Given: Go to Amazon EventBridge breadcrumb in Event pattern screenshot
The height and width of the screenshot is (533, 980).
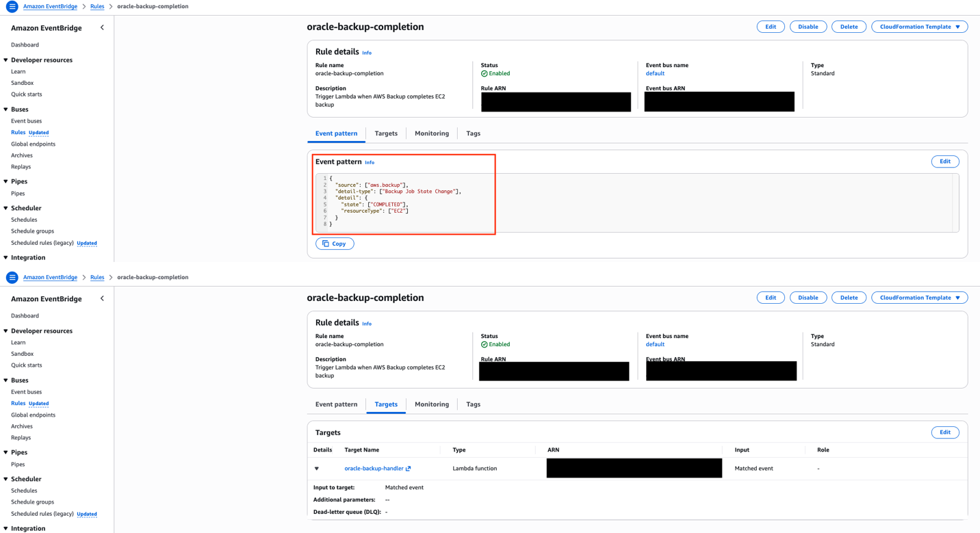Looking at the screenshot, I should point(50,6).
